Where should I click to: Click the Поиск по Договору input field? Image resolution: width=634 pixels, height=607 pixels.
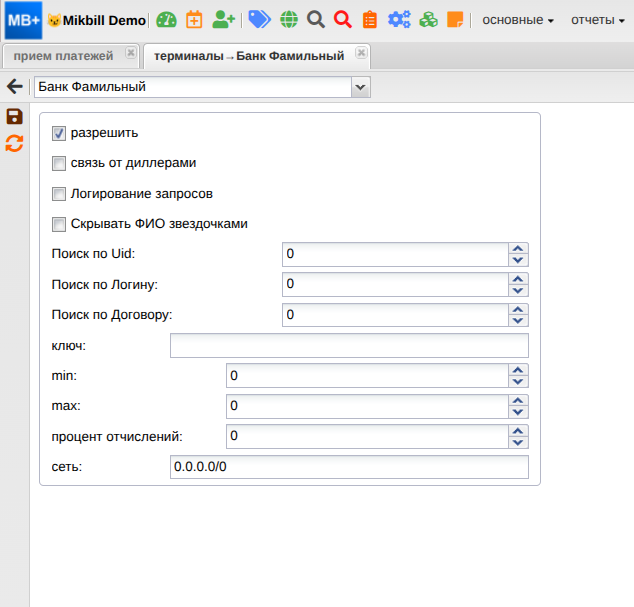tap(395, 315)
